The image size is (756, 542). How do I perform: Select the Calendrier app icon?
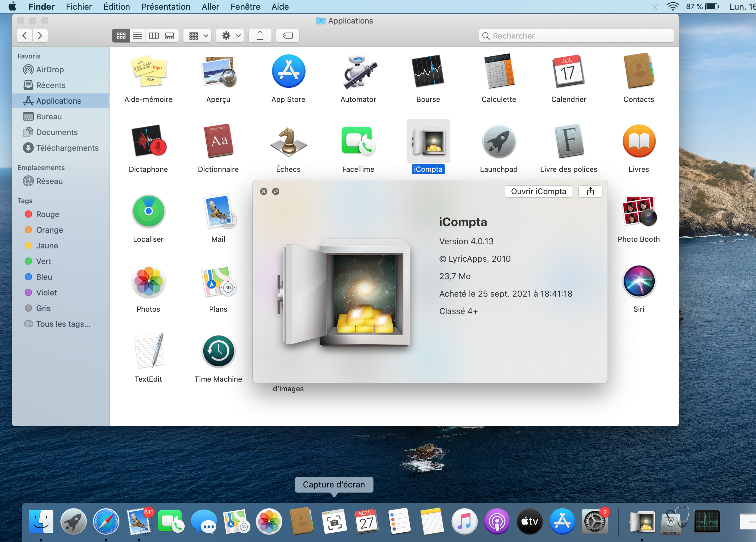point(569,71)
